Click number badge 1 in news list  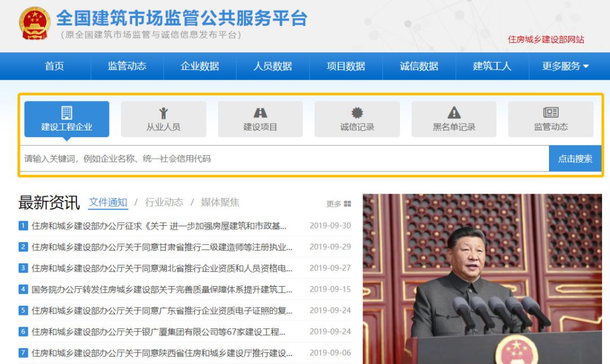(23, 226)
